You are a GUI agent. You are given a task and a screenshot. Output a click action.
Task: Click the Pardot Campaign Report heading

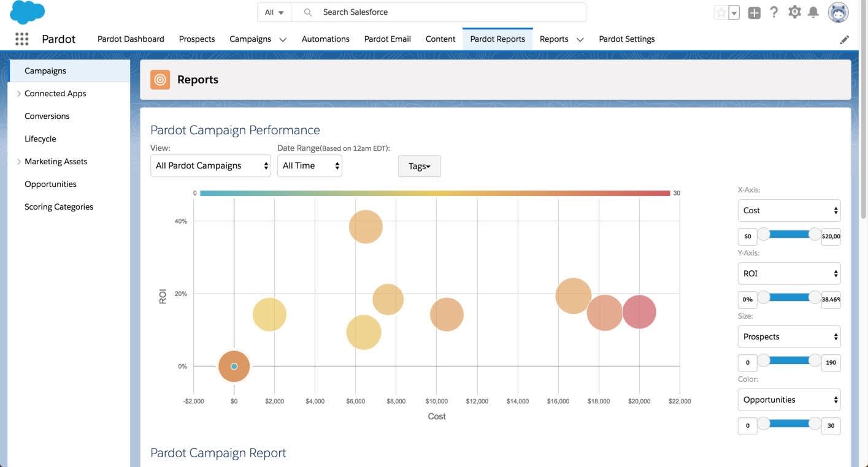coord(218,453)
